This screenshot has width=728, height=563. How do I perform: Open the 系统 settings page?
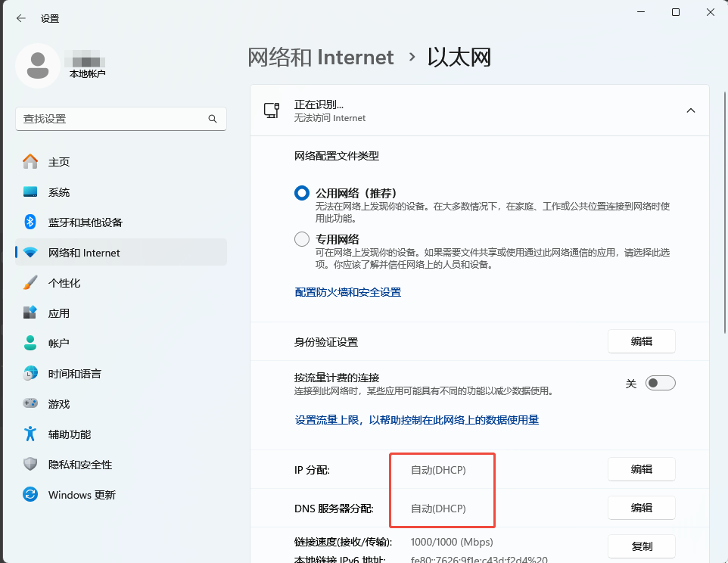pyautogui.click(x=121, y=191)
